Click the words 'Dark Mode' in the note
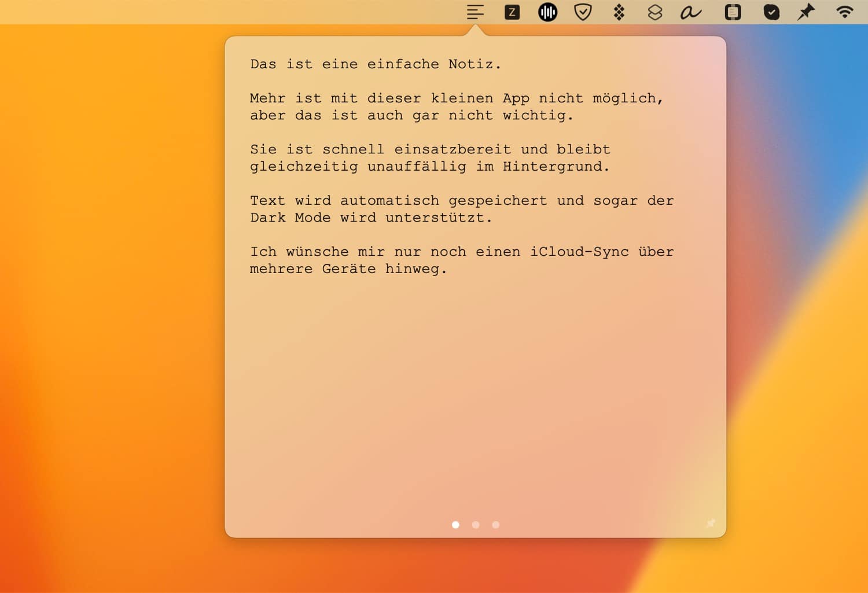 tap(290, 218)
